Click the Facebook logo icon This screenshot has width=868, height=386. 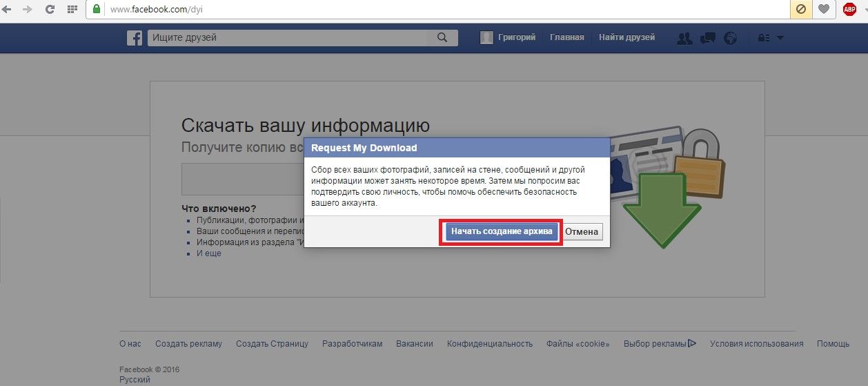click(x=135, y=38)
